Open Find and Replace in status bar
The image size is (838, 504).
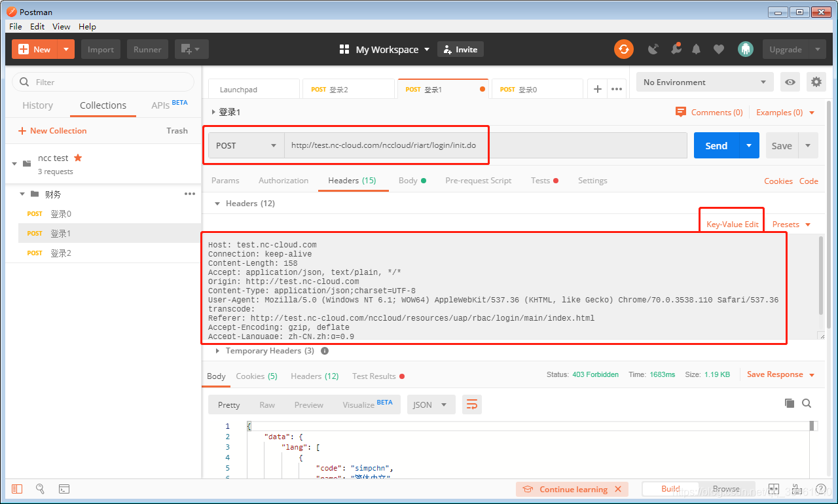tap(40, 489)
